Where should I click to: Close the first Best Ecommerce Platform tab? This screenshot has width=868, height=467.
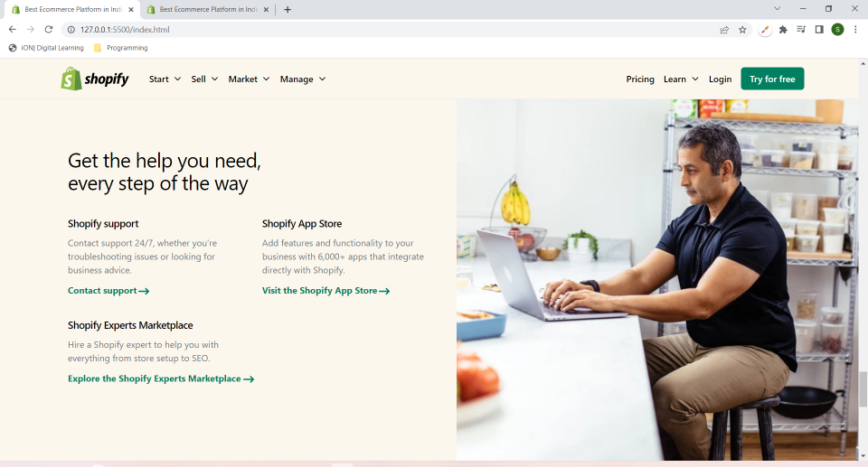pyautogui.click(x=131, y=9)
